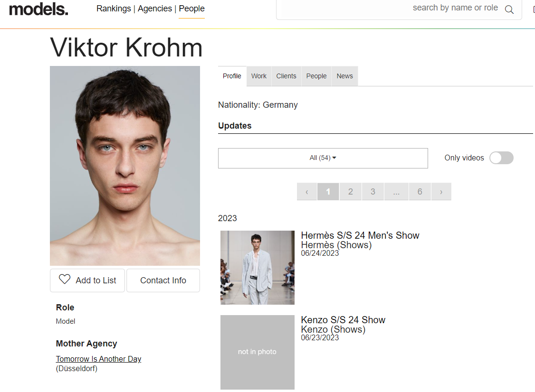Image resolution: width=535 pixels, height=392 pixels.
Task: Go to previous page arrow in pagination
Action: (x=307, y=192)
